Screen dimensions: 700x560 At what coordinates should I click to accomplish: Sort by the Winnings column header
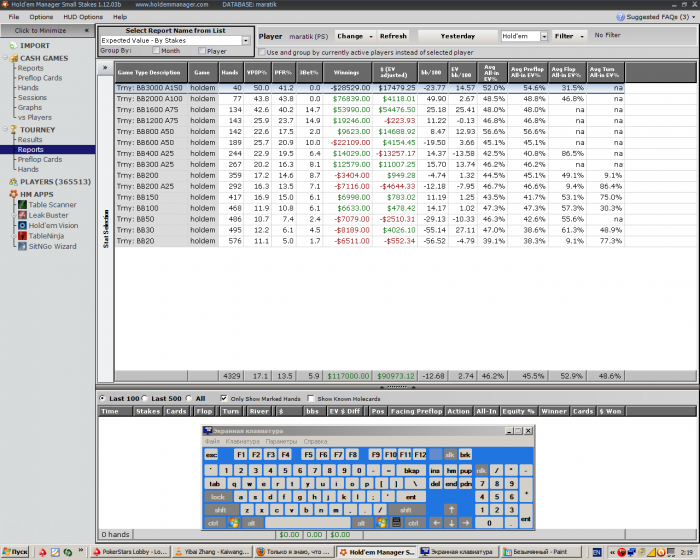[x=347, y=72]
